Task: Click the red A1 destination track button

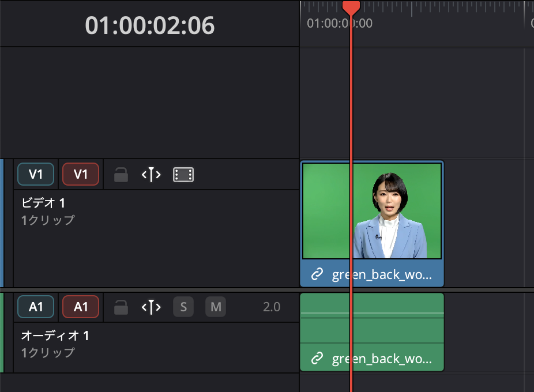Action: tap(81, 307)
